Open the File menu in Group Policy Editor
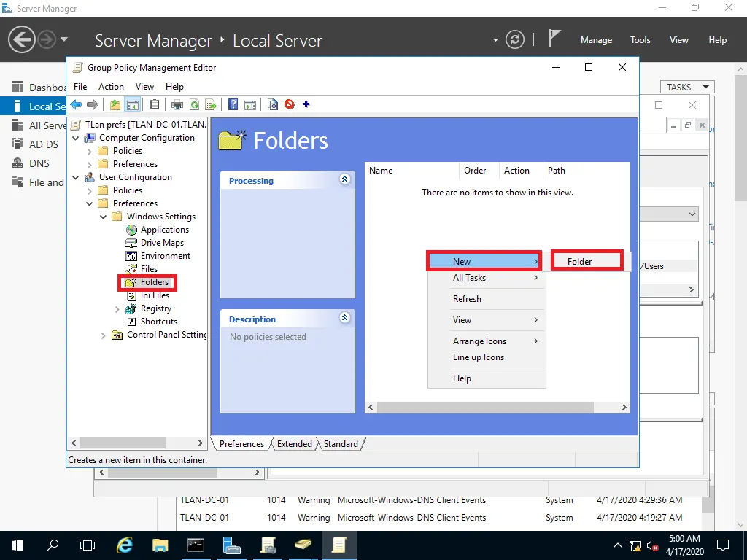The width and height of the screenshot is (747, 560). point(80,87)
